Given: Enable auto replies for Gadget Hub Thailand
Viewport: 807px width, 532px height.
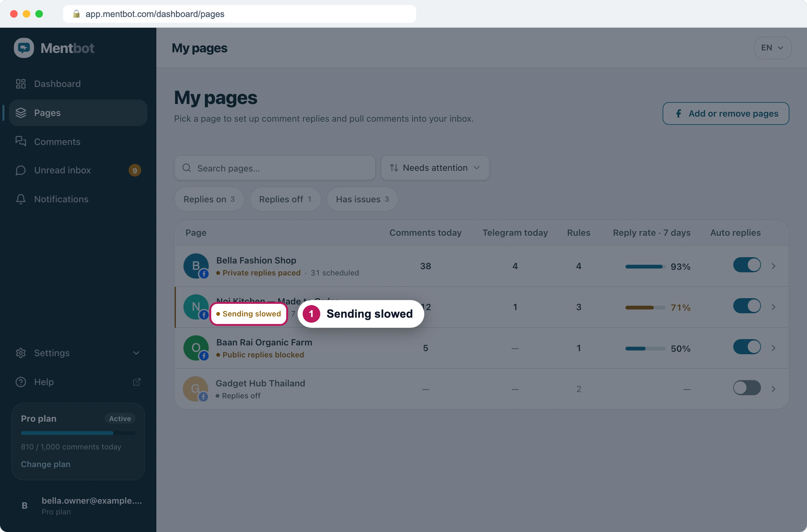Looking at the screenshot, I should tap(746, 388).
